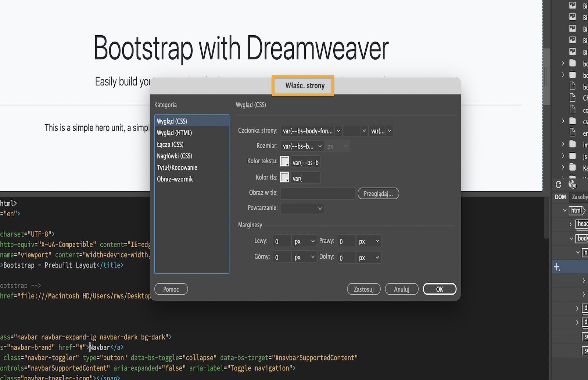This screenshot has height=380, width=588.
Task: Select the Nagłówki (CSS) category
Action: (192, 156)
